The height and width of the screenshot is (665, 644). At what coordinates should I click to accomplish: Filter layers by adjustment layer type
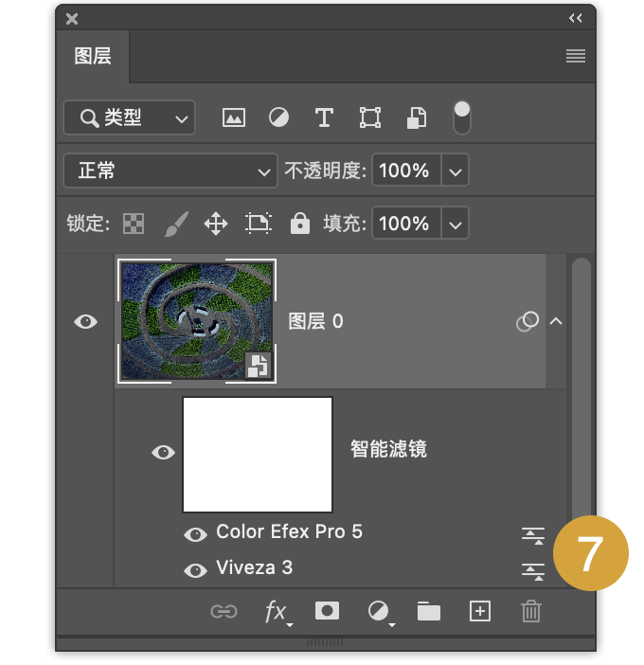pos(278,117)
